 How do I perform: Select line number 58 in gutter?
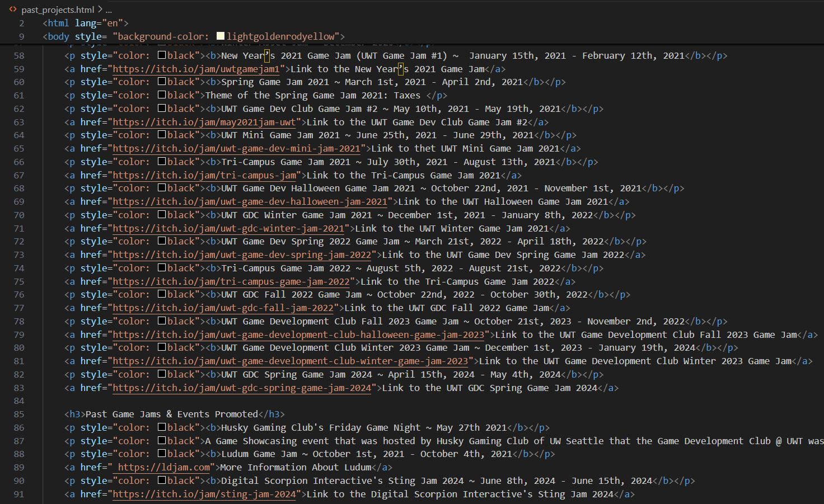pyautogui.click(x=19, y=55)
